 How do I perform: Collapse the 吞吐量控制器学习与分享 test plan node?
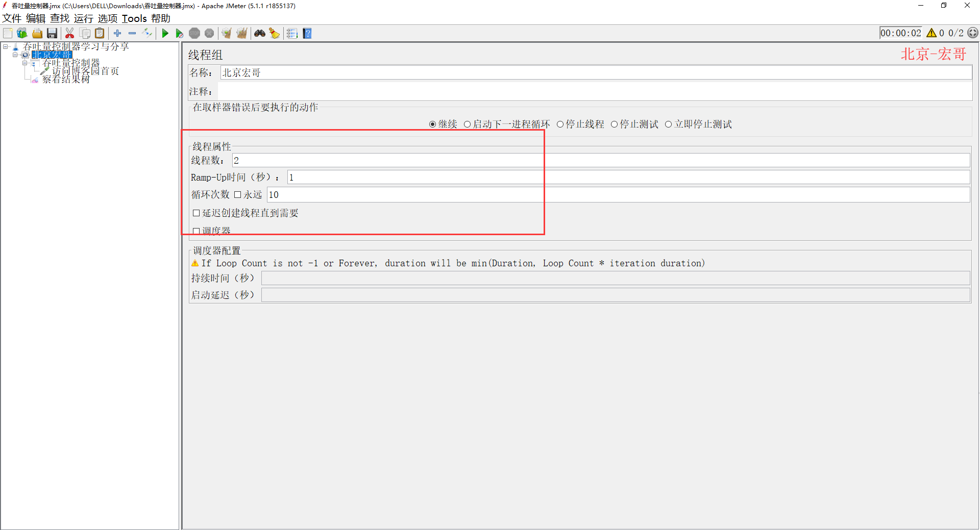point(6,46)
